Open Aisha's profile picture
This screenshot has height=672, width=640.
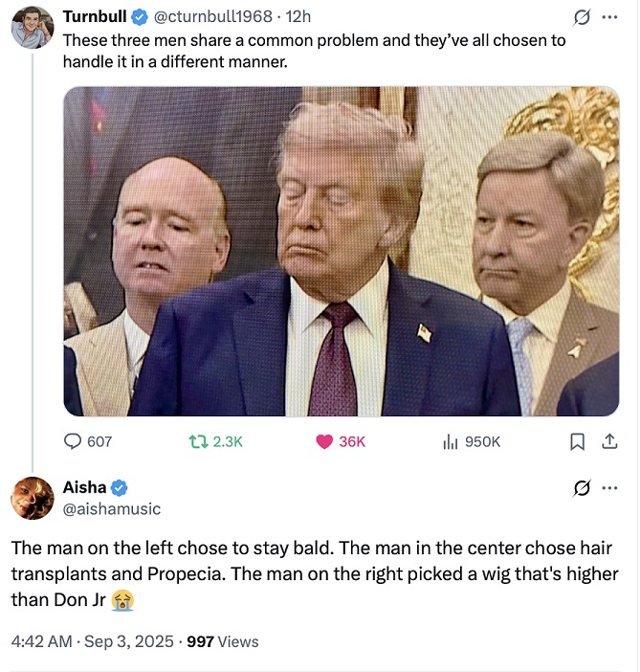[x=33, y=498]
